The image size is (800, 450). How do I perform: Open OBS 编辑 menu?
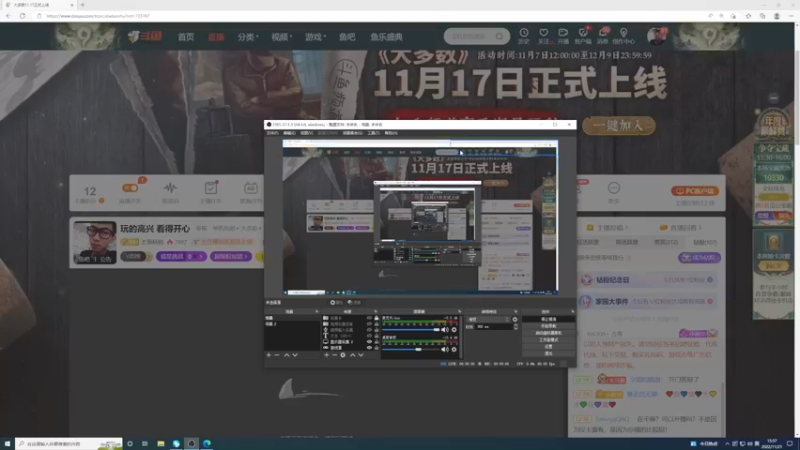(289, 133)
